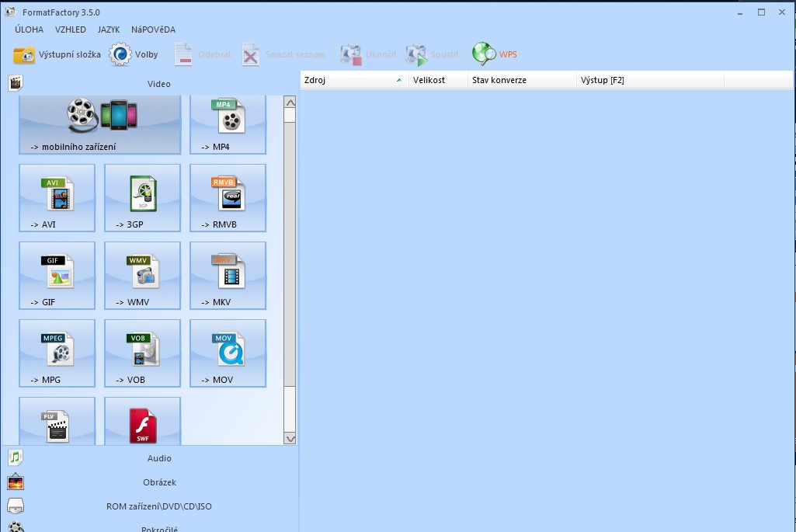Sort list by Zdroj column header
This screenshot has width=796, height=532.
point(354,80)
